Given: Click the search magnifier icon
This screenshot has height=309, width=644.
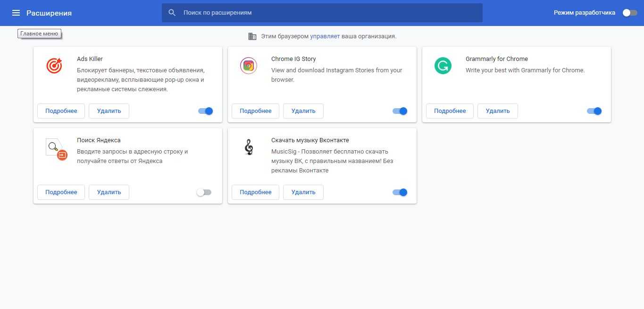Looking at the screenshot, I should (x=172, y=13).
